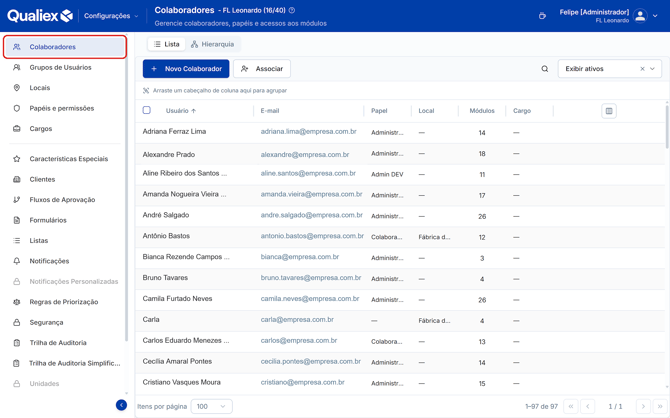Open the alexandre@empresa.com.br email link
The width and height of the screenshot is (670, 418).
pos(305,154)
